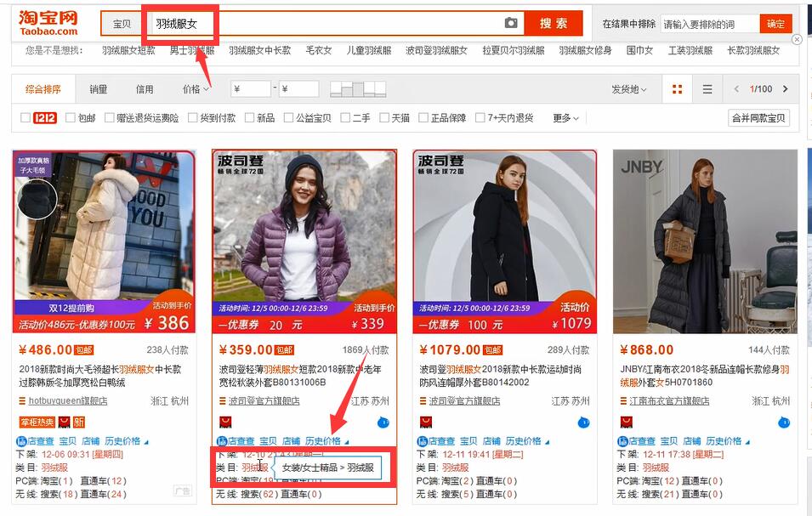Switch to grid view layout
The image size is (812, 516).
(678, 89)
